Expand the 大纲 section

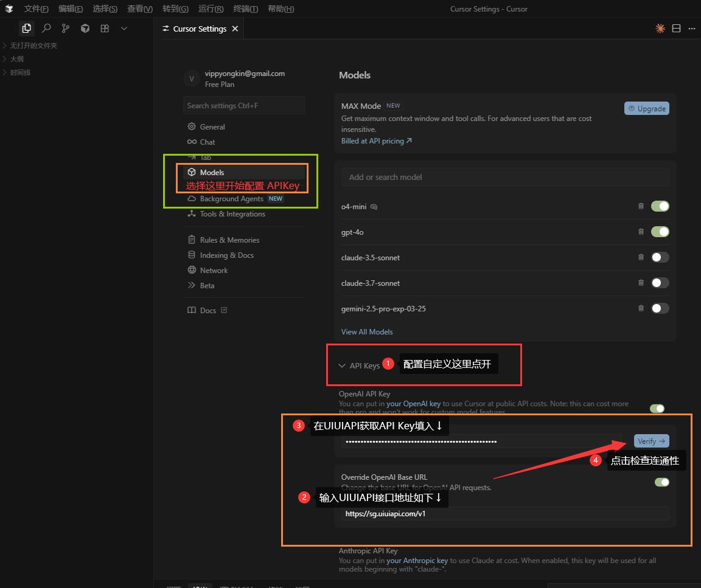(x=17, y=59)
